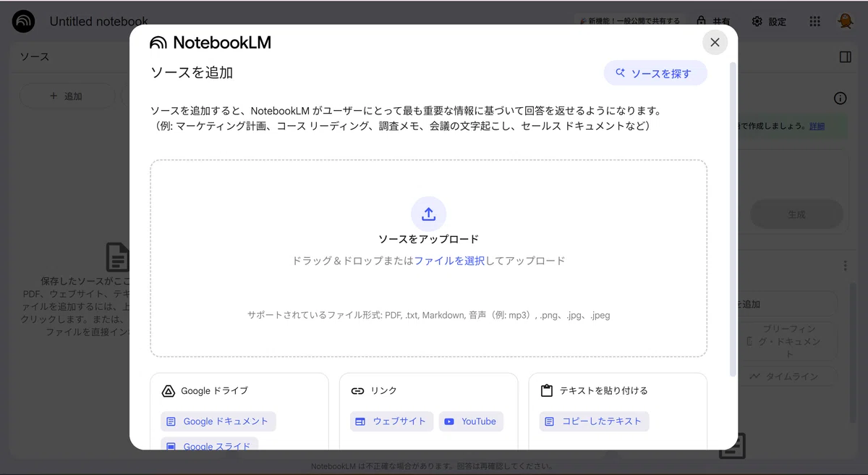Choose the YouTube link source
The image size is (868, 475).
pyautogui.click(x=471, y=421)
